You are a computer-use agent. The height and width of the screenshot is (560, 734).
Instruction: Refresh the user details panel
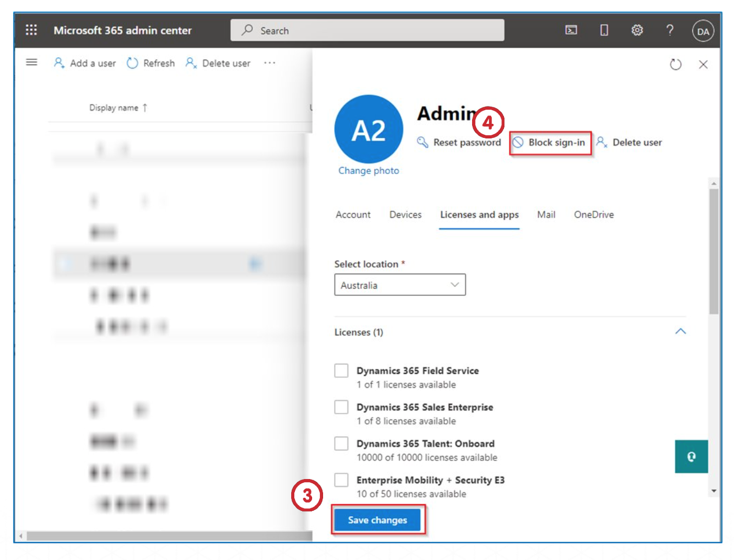(x=675, y=64)
